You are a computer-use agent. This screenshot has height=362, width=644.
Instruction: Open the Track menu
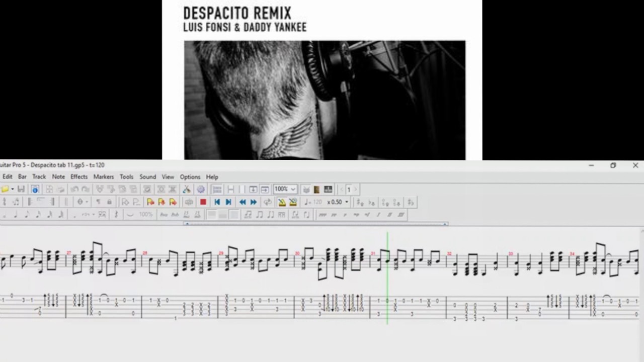click(x=39, y=177)
